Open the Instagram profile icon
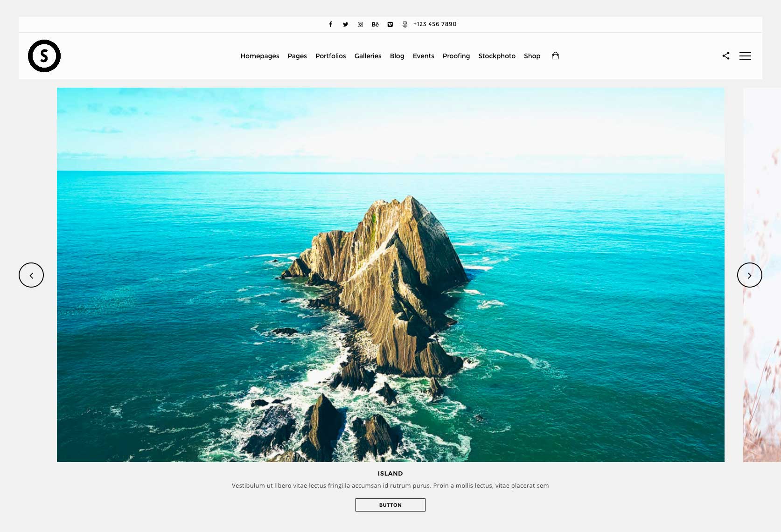The image size is (781, 532). pyautogui.click(x=360, y=24)
